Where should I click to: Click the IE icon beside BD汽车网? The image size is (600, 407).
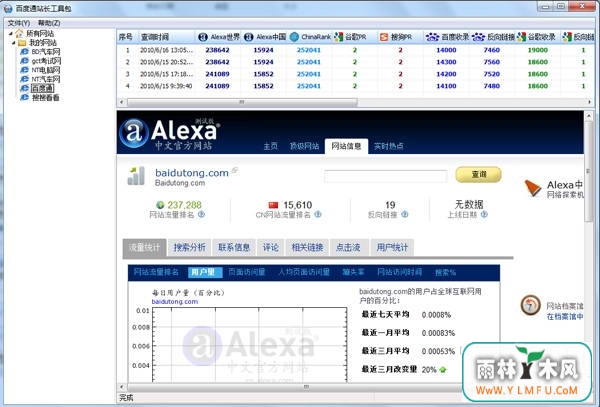tap(24, 52)
